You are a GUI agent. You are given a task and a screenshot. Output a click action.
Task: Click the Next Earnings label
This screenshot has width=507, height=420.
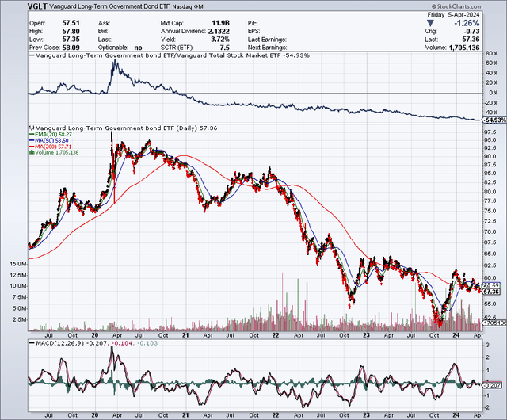267,48
